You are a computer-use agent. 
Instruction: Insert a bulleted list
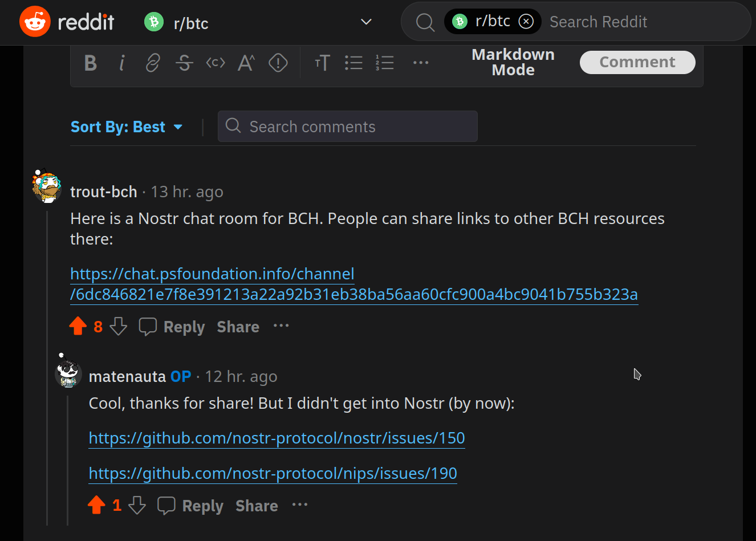tap(353, 63)
